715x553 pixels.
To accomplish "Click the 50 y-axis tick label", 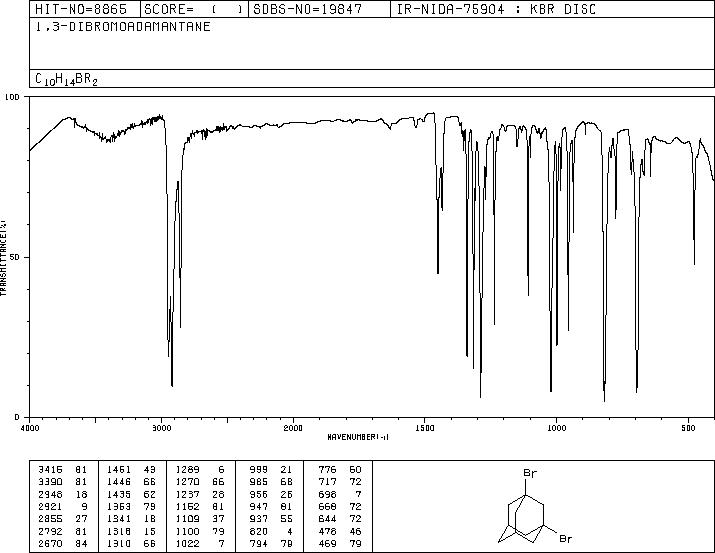I will coord(15,257).
